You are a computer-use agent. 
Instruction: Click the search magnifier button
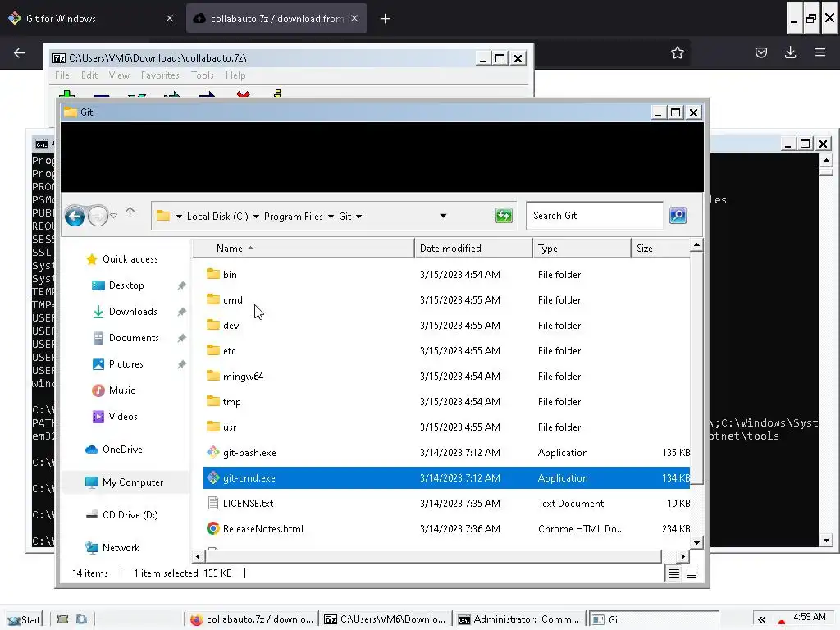[678, 216]
